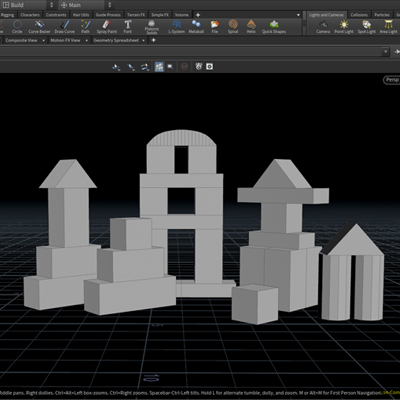Select the Circle shelf tool
This screenshot has width=400, height=400.
17,27
